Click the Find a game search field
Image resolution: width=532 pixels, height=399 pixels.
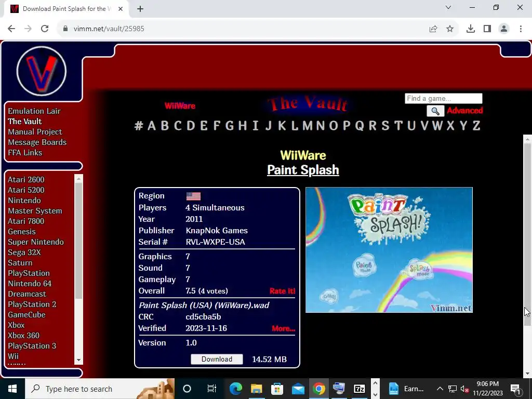pos(444,98)
